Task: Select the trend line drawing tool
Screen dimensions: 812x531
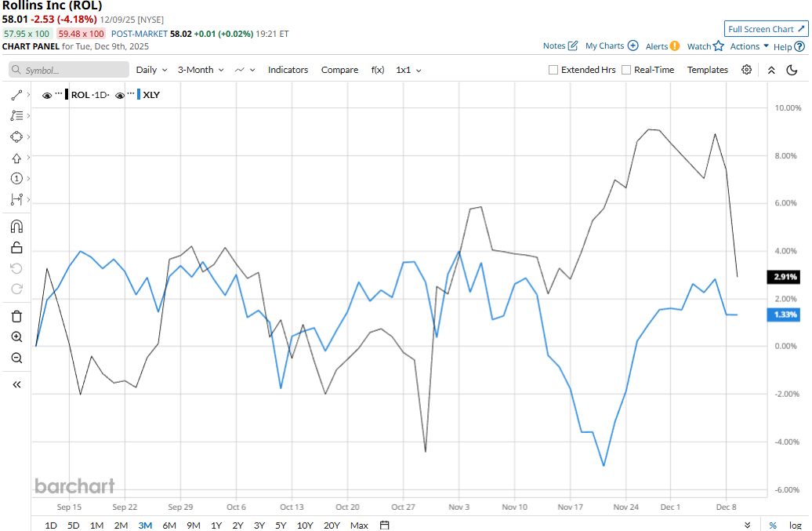Action: pyautogui.click(x=16, y=95)
